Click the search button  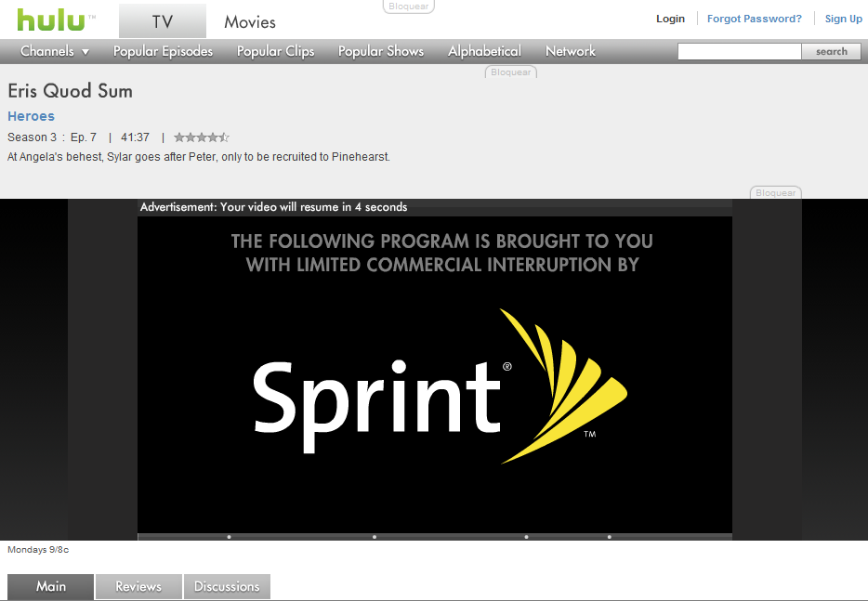tap(831, 51)
